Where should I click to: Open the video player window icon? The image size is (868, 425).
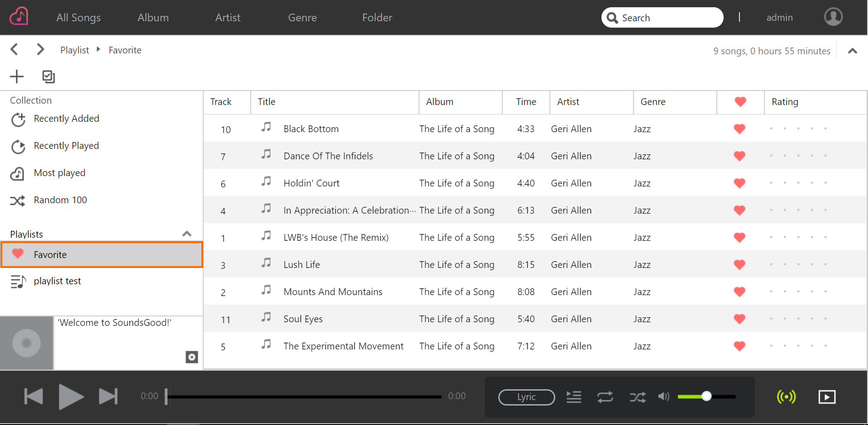click(x=827, y=397)
